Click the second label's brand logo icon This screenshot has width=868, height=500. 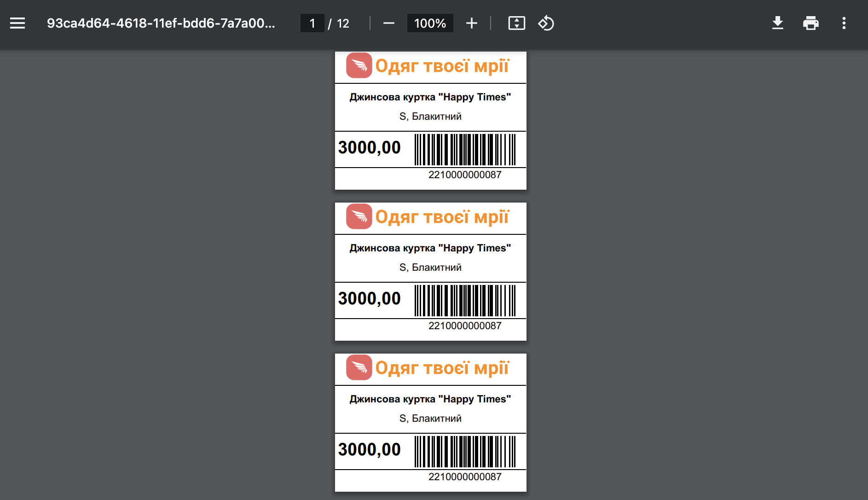359,216
